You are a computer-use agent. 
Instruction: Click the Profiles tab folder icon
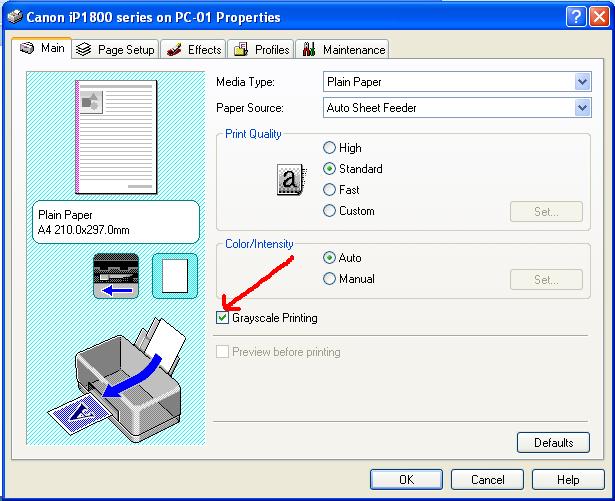tap(241, 49)
